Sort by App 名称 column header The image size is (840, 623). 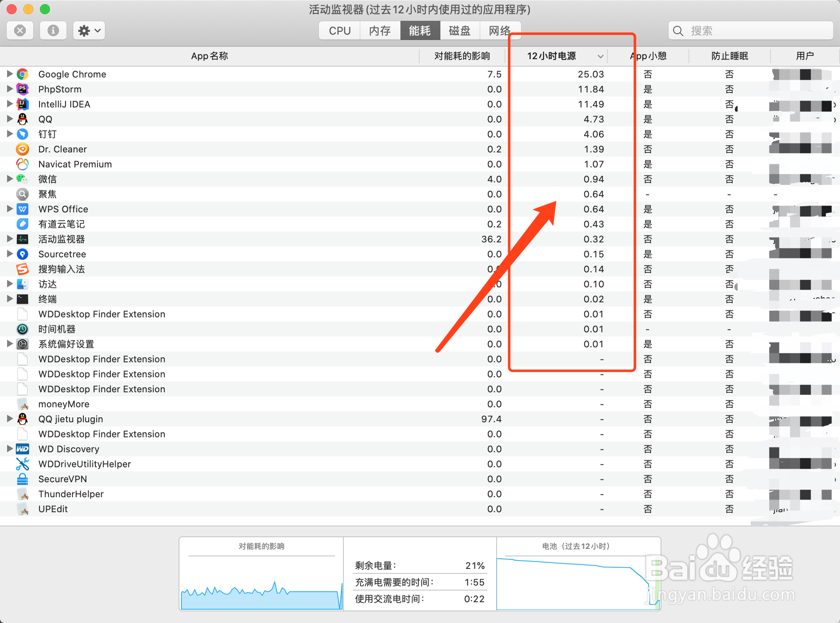tap(209, 56)
